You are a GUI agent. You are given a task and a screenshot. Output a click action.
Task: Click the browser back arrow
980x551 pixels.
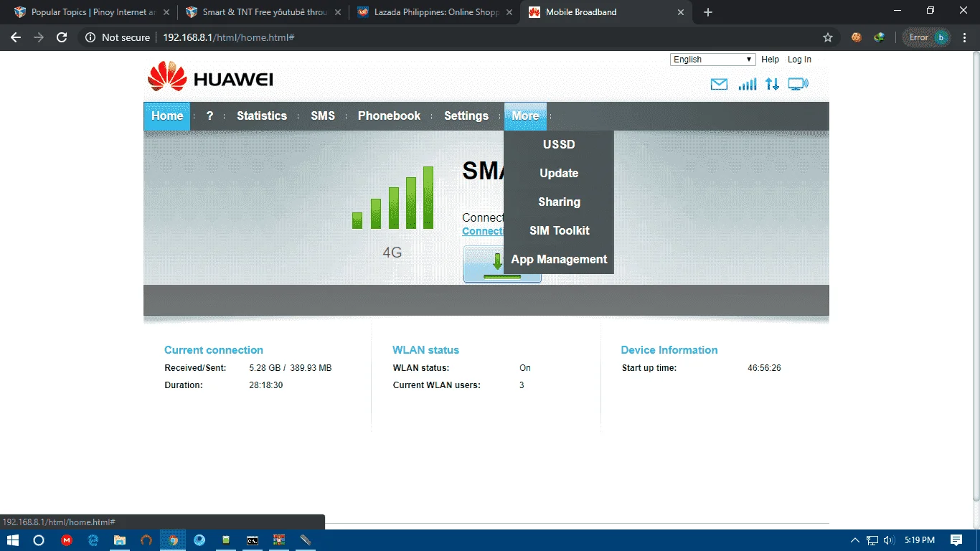pos(16,37)
